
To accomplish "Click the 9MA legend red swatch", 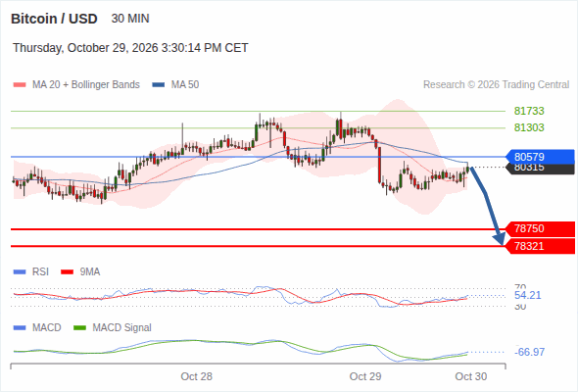I will click(67, 272).
